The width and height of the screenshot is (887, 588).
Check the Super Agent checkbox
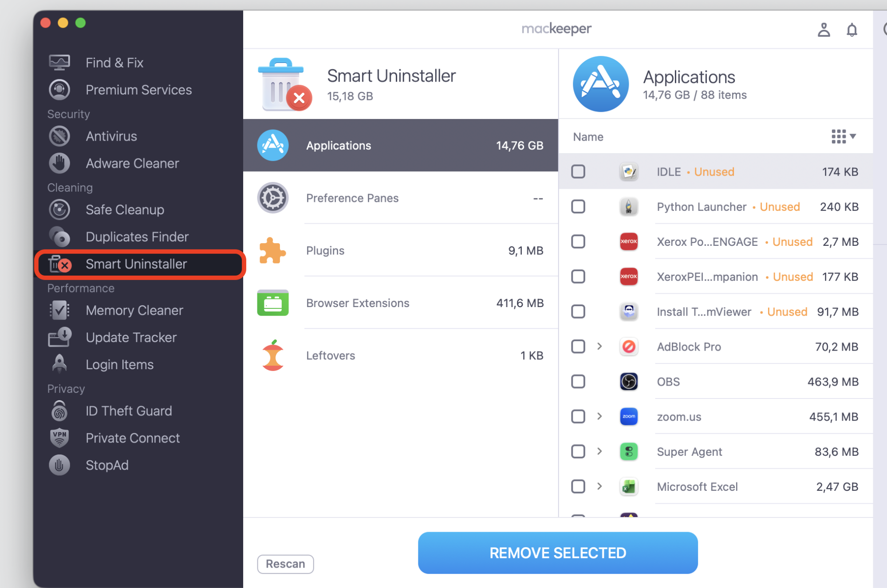click(x=578, y=452)
